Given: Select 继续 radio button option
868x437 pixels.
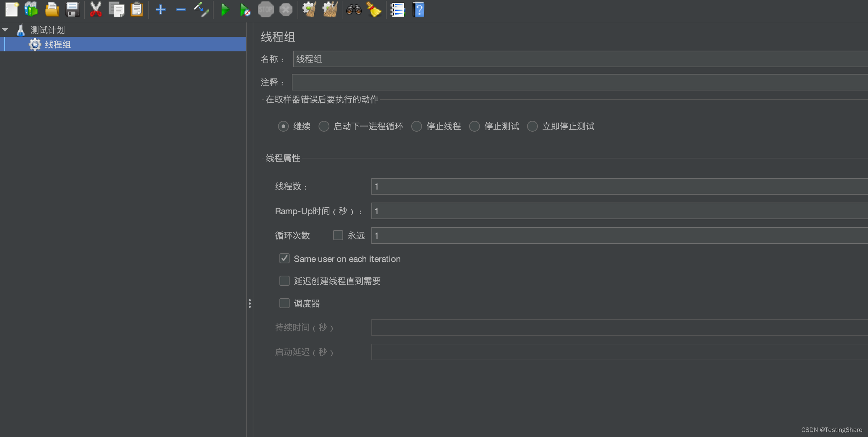Looking at the screenshot, I should (283, 126).
